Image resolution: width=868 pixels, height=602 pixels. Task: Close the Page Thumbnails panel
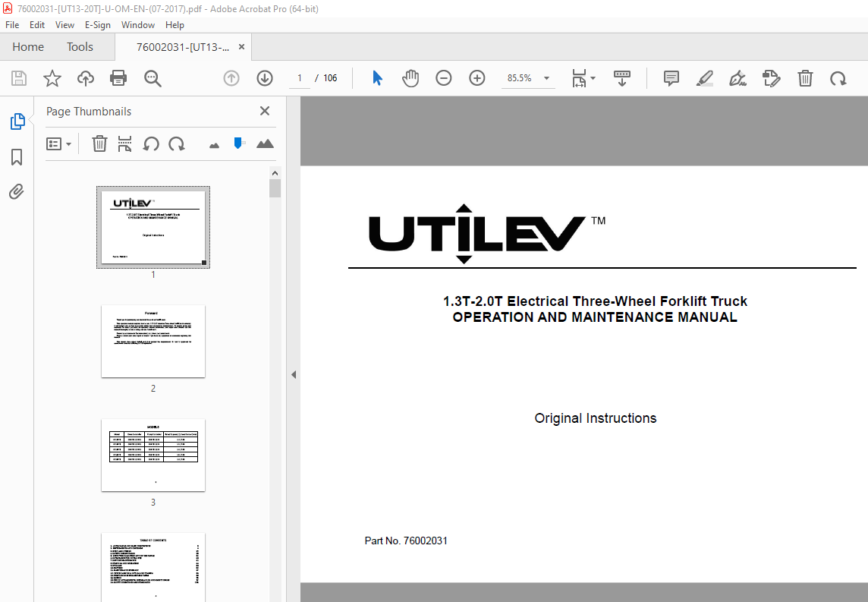point(265,112)
